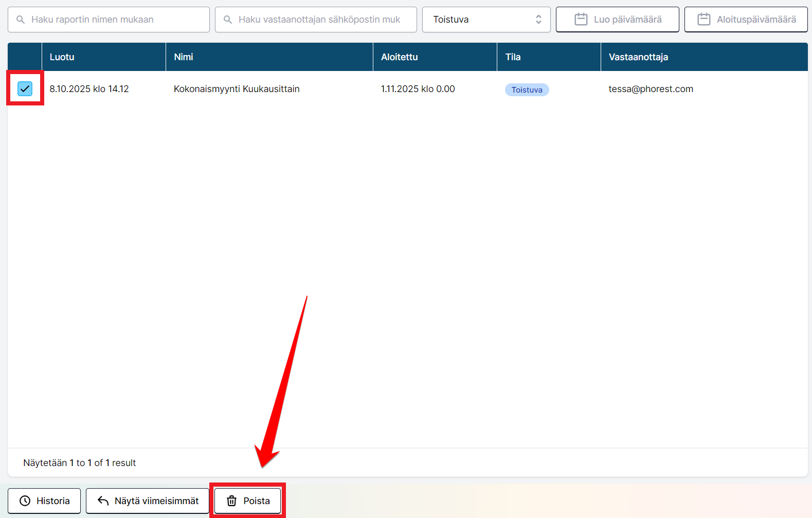This screenshot has height=518, width=812.
Task: Click the calendar icon beside Aloituspäivämäärä
Action: click(703, 20)
